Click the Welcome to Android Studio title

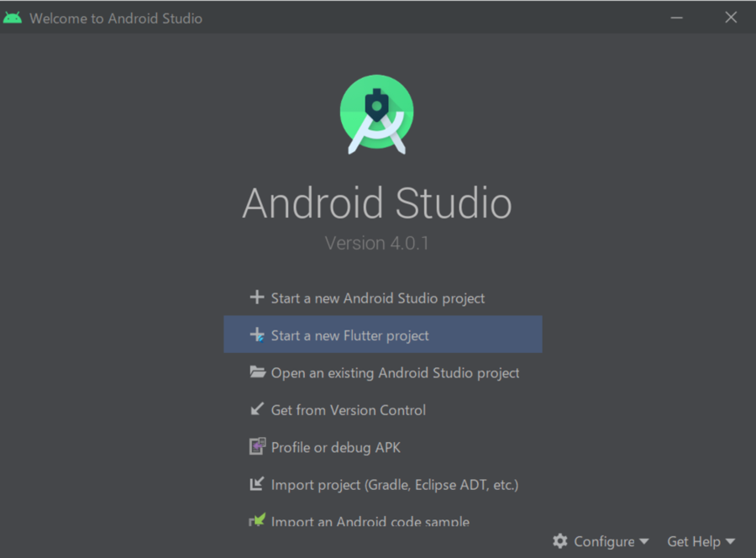[116, 18]
